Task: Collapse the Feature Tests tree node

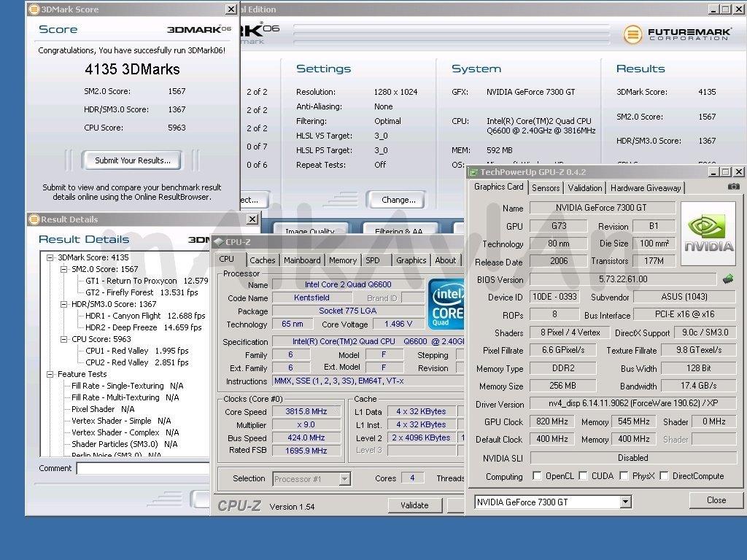Action: (50, 374)
